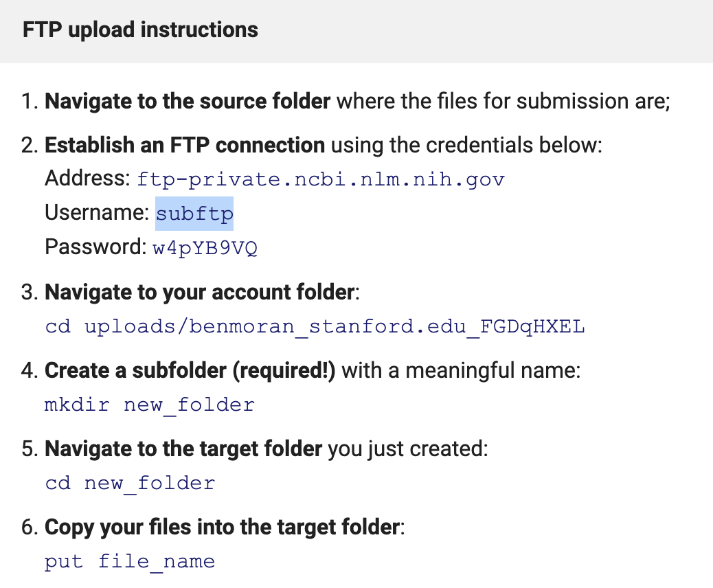The height and width of the screenshot is (588, 713).
Task: Click the ftp-private.ncbi.nlm.nih.gov address text
Action: click(321, 180)
